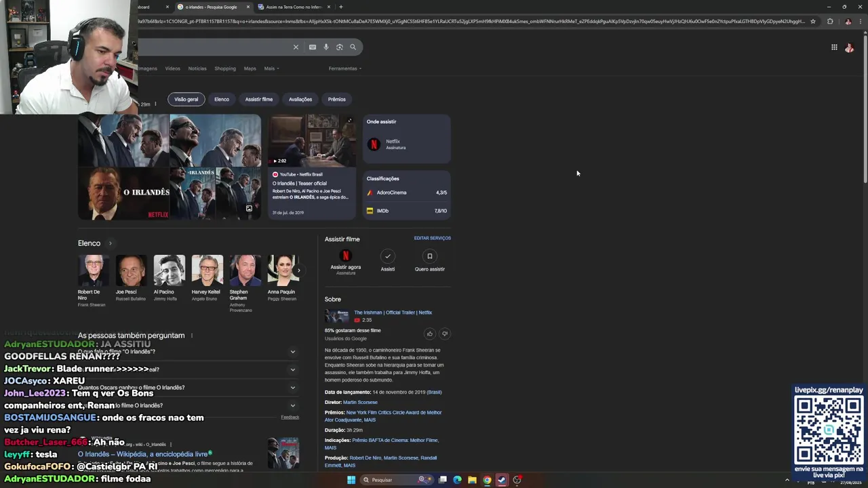868x488 pixels.
Task: Open search by image (Lens) icon
Action: (340, 47)
